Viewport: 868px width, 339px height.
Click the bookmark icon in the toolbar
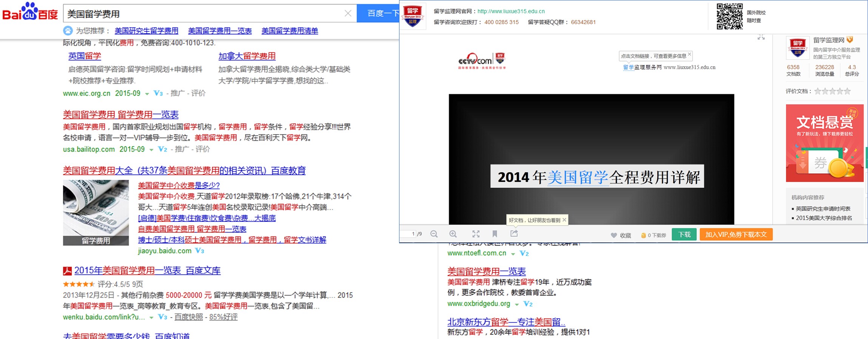point(495,234)
